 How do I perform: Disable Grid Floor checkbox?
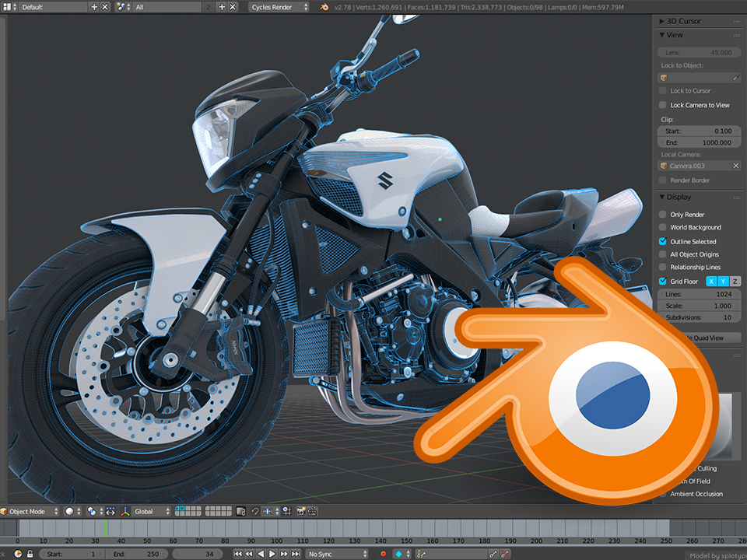coord(662,282)
